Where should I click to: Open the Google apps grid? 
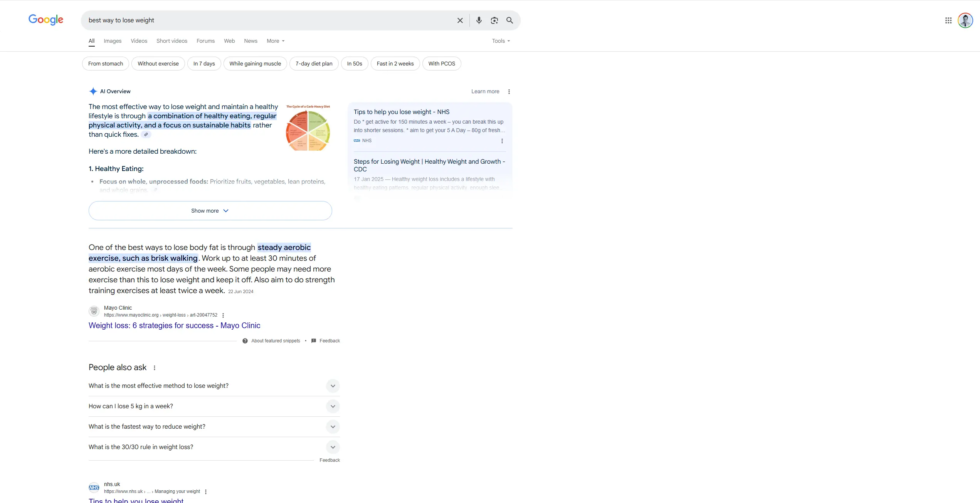pos(948,21)
